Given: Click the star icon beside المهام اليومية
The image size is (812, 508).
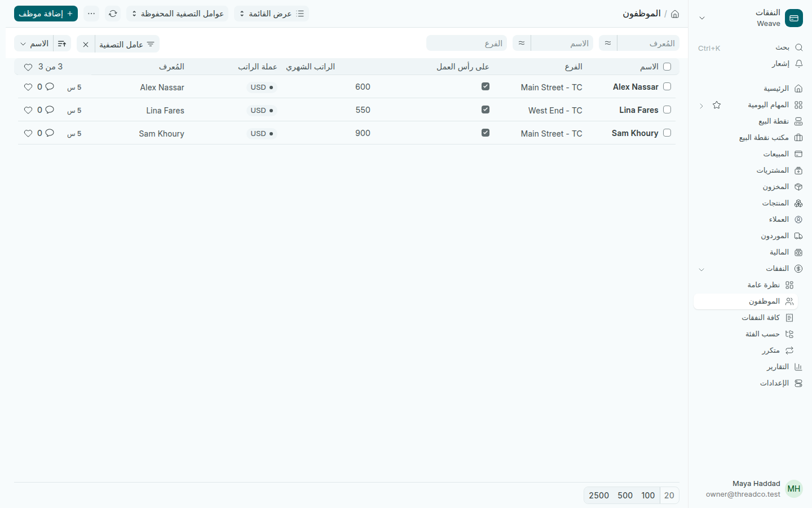Looking at the screenshot, I should [717, 105].
